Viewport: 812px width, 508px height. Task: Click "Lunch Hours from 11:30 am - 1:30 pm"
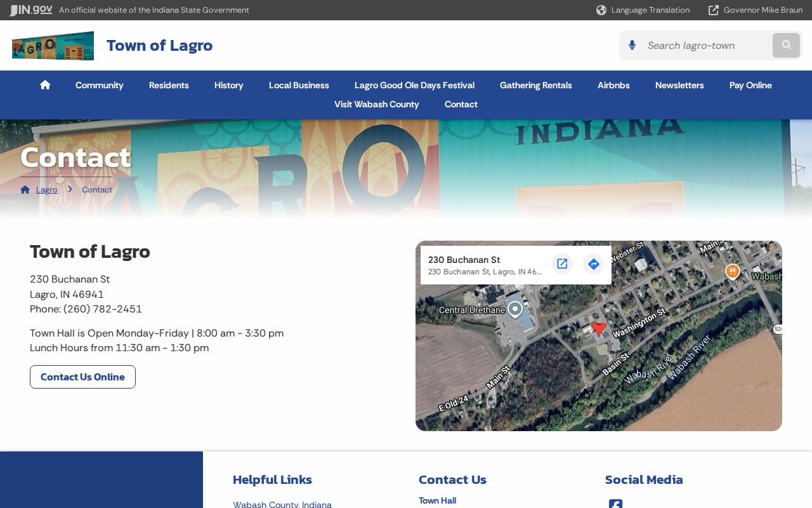coord(119,347)
